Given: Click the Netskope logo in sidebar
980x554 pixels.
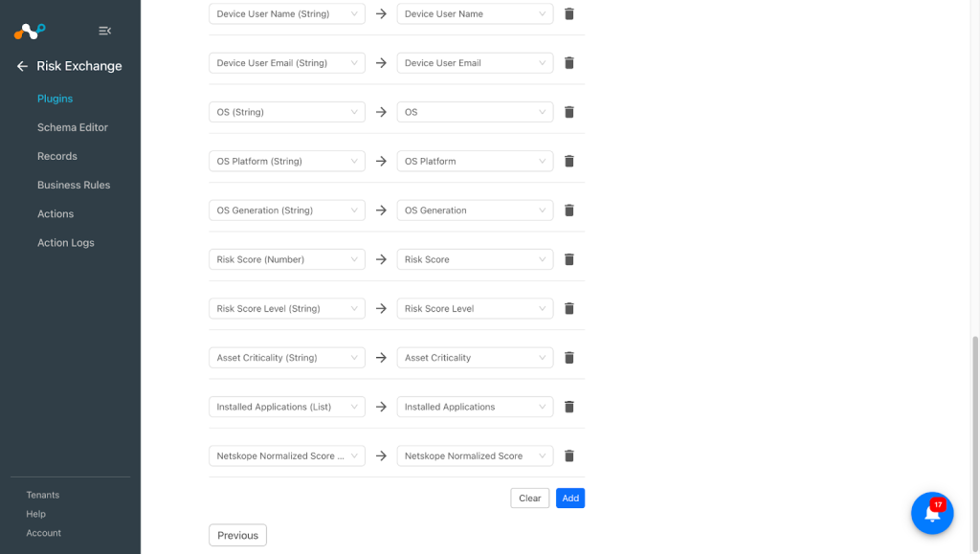Looking at the screenshot, I should pyautogui.click(x=30, y=31).
